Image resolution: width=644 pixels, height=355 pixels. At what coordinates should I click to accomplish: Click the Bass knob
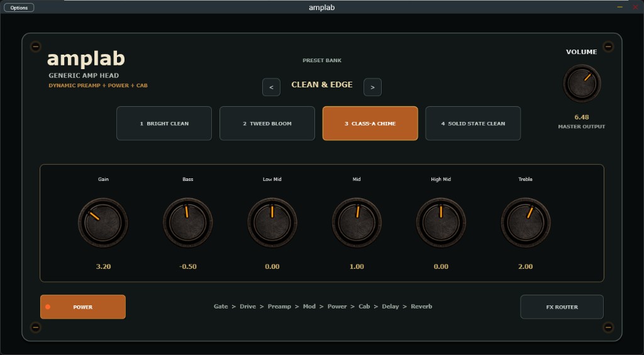(187, 223)
